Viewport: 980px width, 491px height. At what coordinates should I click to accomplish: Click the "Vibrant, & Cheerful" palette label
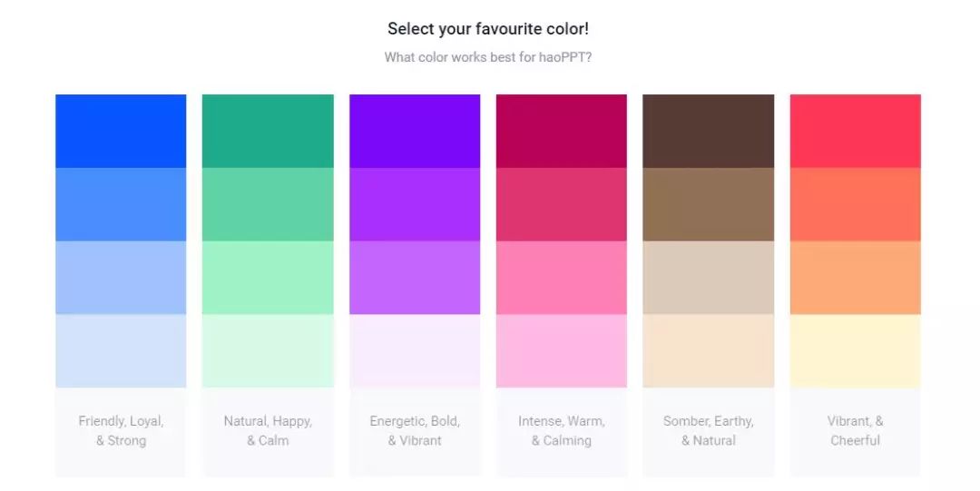pyautogui.click(x=855, y=431)
